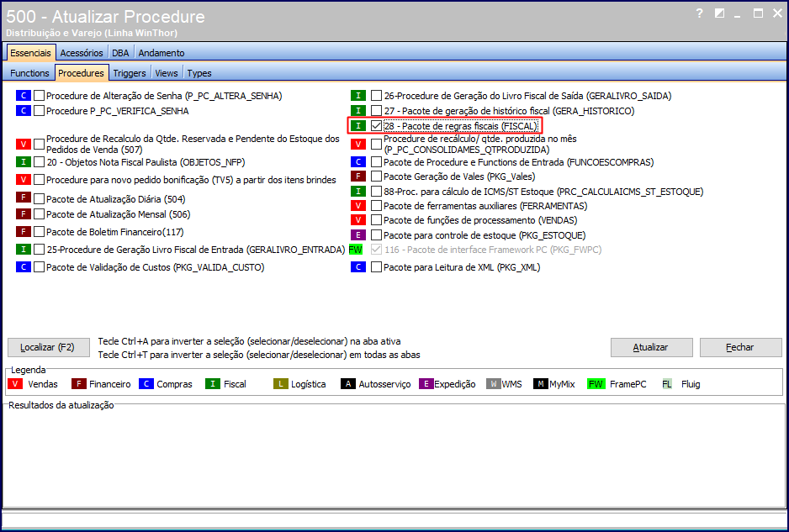The height and width of the screenshot is (532, 789).
Task: Click the F icon beside Pacote de Boletim Financeiro
Action: pos(24,231)
